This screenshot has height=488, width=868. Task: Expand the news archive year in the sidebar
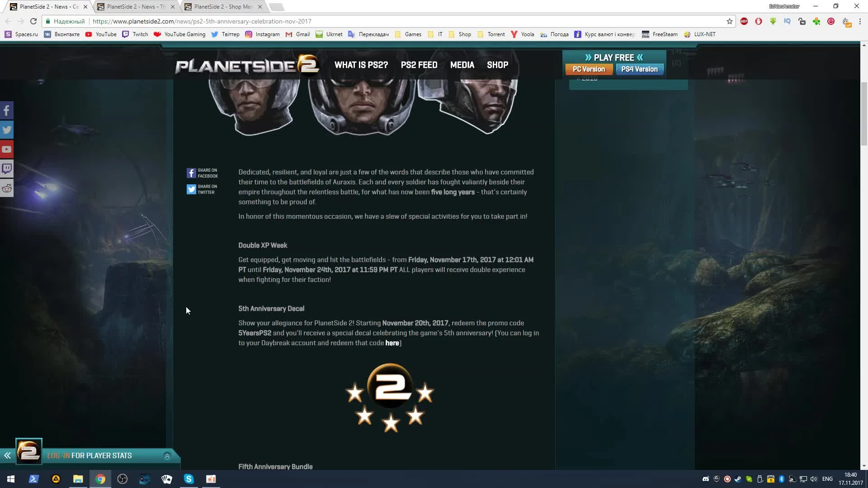pyautogui.click(x=588, y=78)
